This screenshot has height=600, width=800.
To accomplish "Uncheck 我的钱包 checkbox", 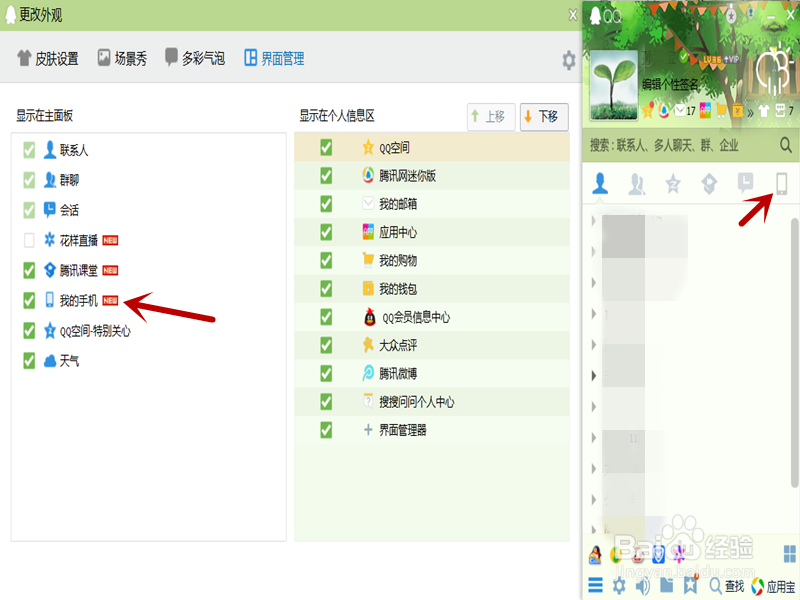I will click(326, 289).
